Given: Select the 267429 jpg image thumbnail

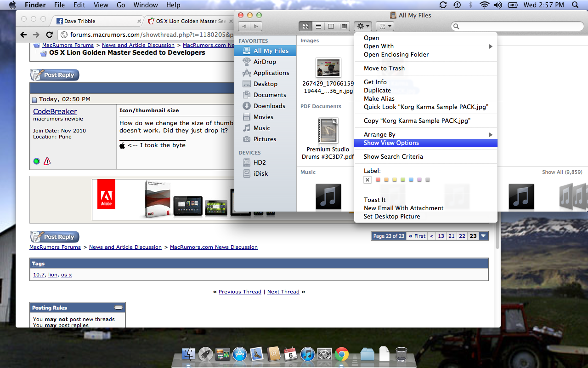Looking at the screenshot, I should (328, 68).
